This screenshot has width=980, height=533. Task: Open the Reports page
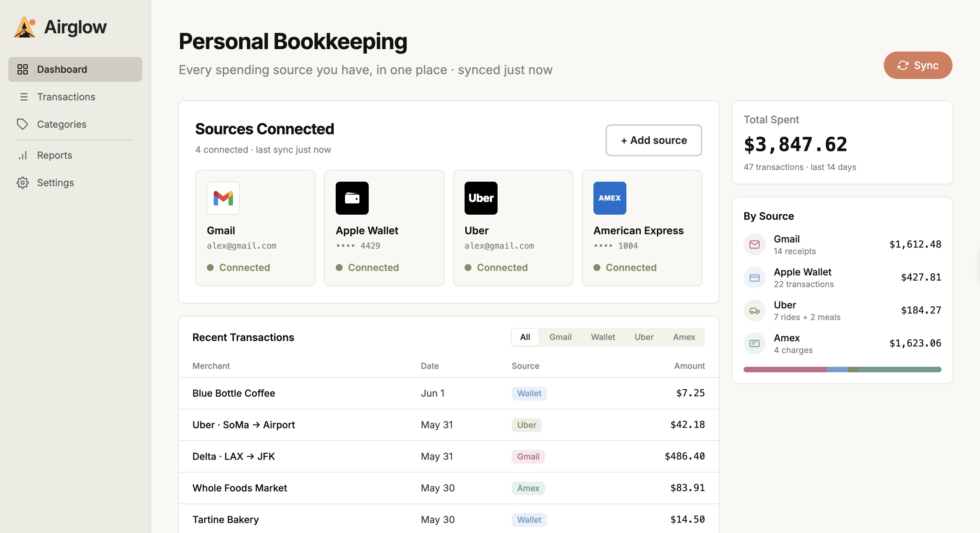(x=75, y=155)
